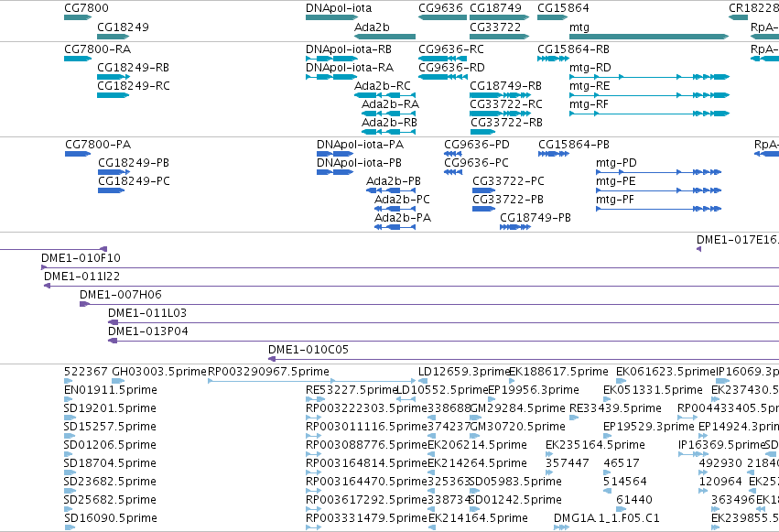
Task: Click the DME1-007H06 clone
Action: pyautogui.click(x=429, y=305)
